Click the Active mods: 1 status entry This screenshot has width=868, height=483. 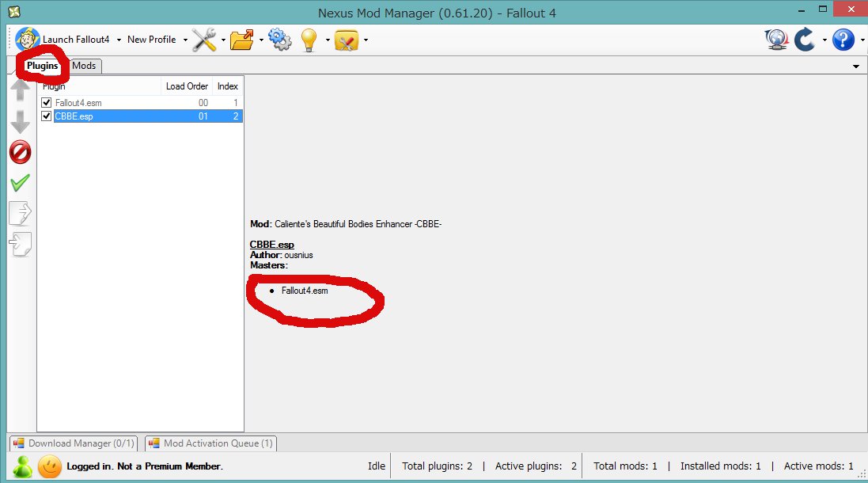coord(818,466)
